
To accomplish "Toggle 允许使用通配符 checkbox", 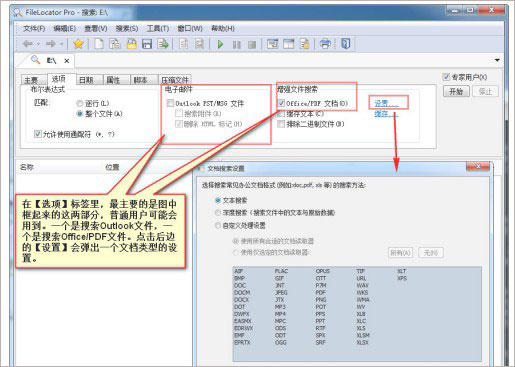I will pos(38,134).
